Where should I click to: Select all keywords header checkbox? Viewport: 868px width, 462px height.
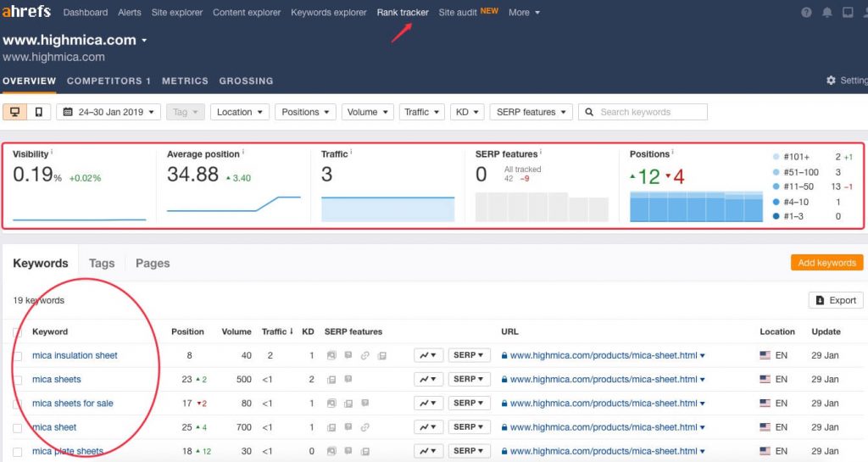(x=18, y=332)
